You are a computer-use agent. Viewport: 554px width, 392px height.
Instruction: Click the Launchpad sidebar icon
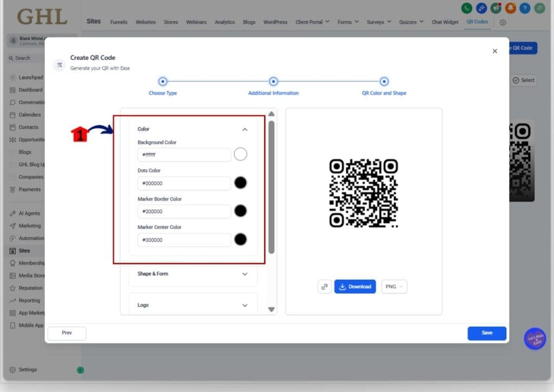(x=13, y=77)
